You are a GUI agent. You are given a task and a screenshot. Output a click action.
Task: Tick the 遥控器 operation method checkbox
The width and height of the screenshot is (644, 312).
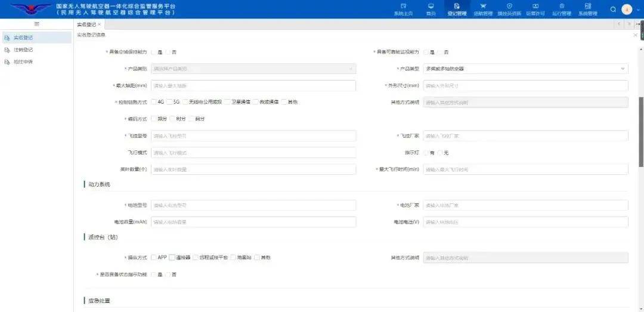[172, 258]
